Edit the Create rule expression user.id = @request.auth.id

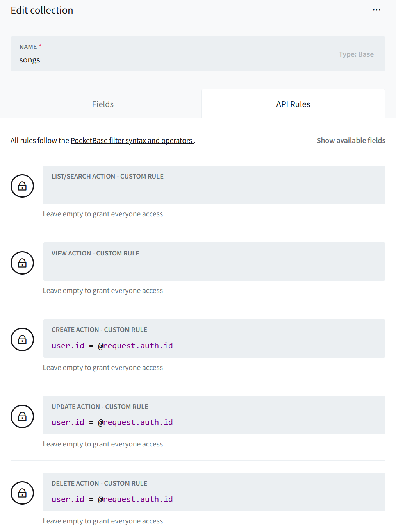pyautogui.click(x=112, y=345)
